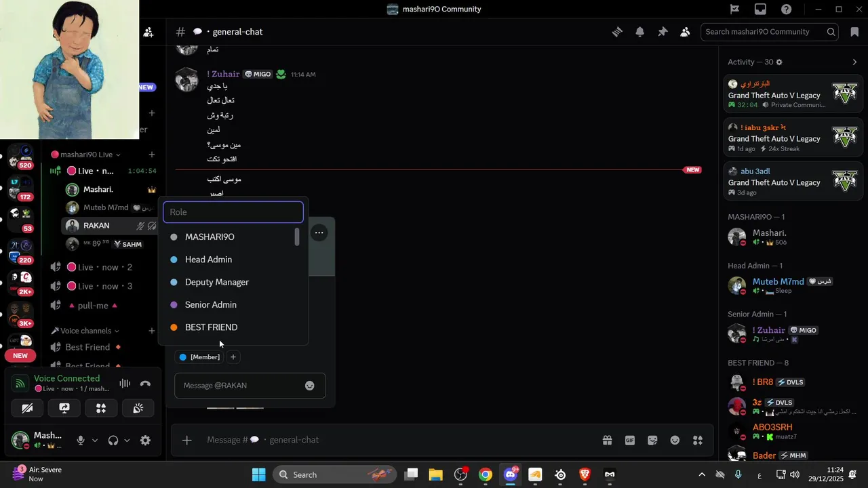Open the Inbox icon in title bar
The width and height of the screenshot is (868, 488).
[x=760, y=9]
